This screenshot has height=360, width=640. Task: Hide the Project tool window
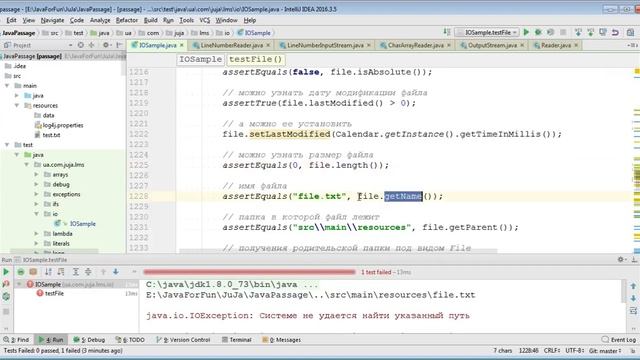click(119, 45)
